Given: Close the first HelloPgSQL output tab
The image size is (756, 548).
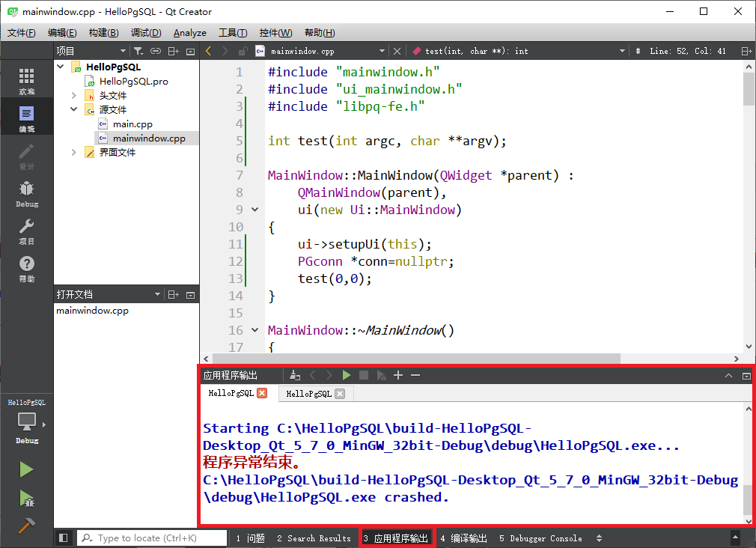Looking at the screenshot, I should 261,393.
